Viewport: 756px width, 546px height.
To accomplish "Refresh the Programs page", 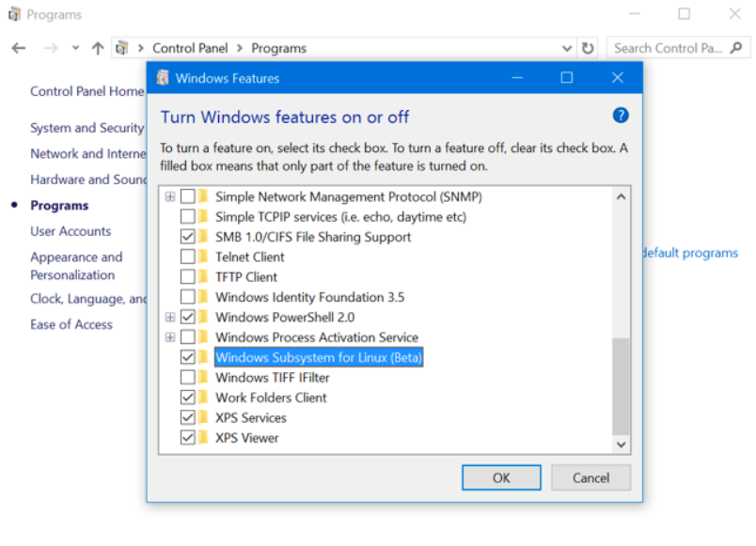I will tap(588, 48).
